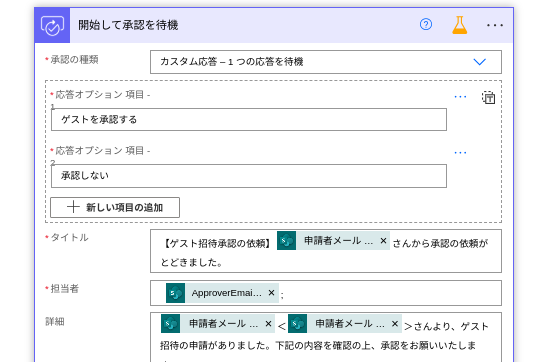Screen dimensions: 549x362
Task: Click the 詳細 field label
Action: pyautogui.click(x=55, y=322)
